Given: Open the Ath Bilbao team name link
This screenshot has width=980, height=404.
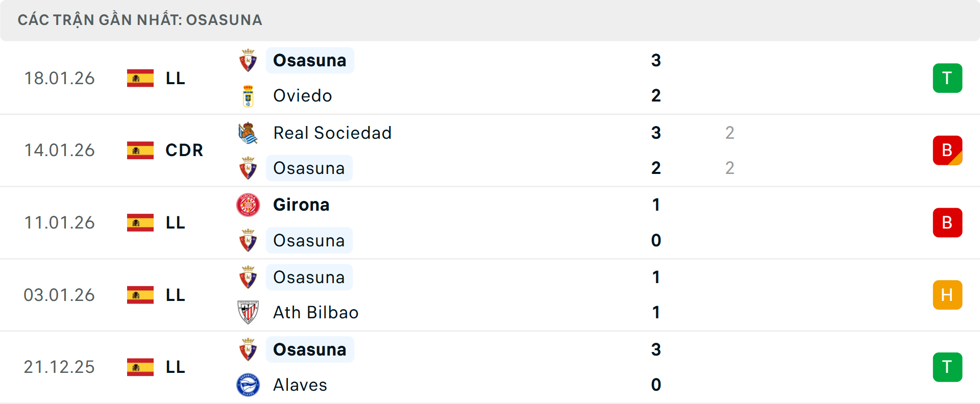Looking at the screenshot, I should click(x=316, y=312).
